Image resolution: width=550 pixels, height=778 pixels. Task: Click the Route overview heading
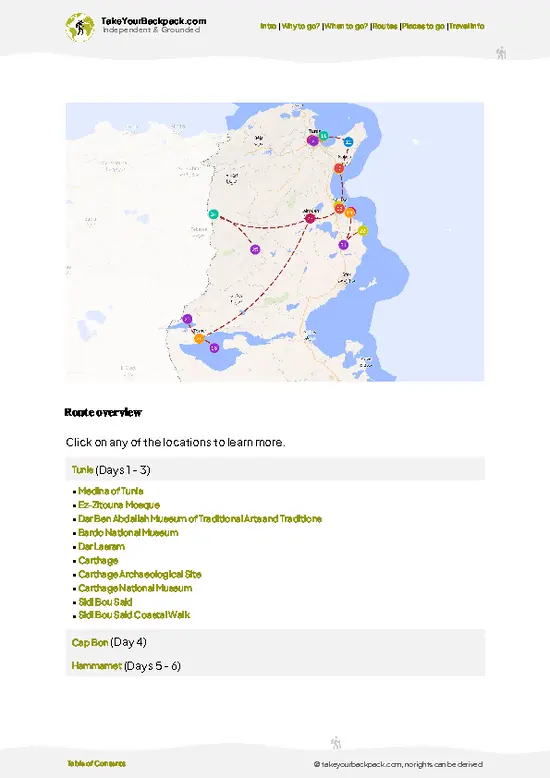coord(103,413)
